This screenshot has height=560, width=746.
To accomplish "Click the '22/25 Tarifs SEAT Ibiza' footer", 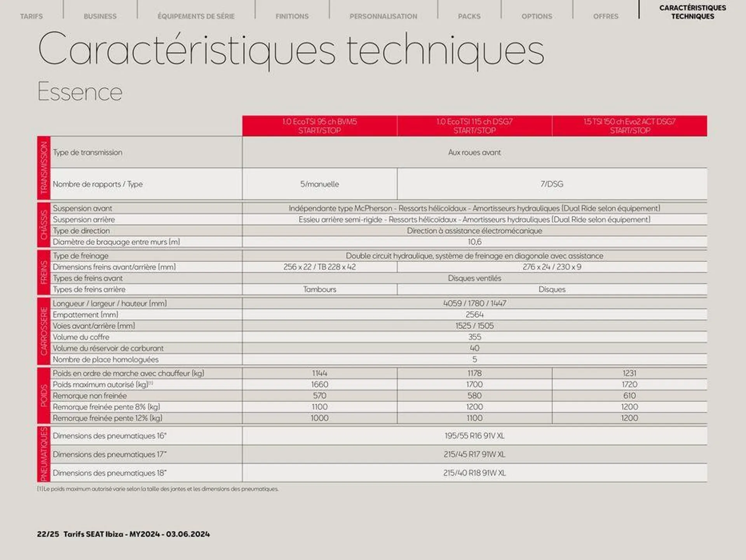I will (123, 534).
